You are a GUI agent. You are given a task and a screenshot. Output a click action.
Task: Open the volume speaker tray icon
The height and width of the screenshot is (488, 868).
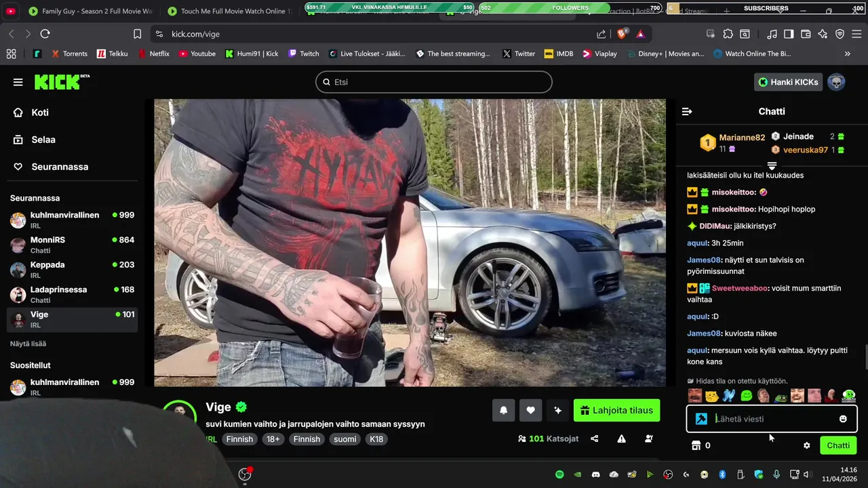(x=806, y=474)
